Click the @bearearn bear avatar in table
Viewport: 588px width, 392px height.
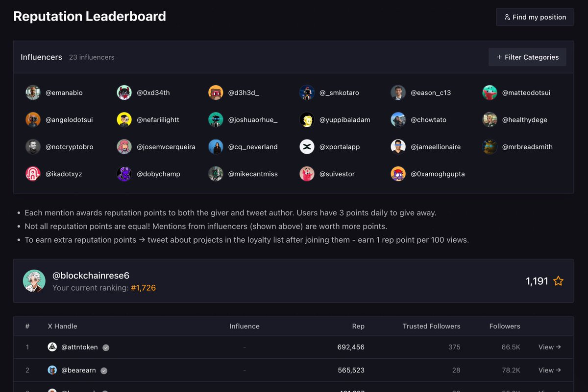pos(52,370)
